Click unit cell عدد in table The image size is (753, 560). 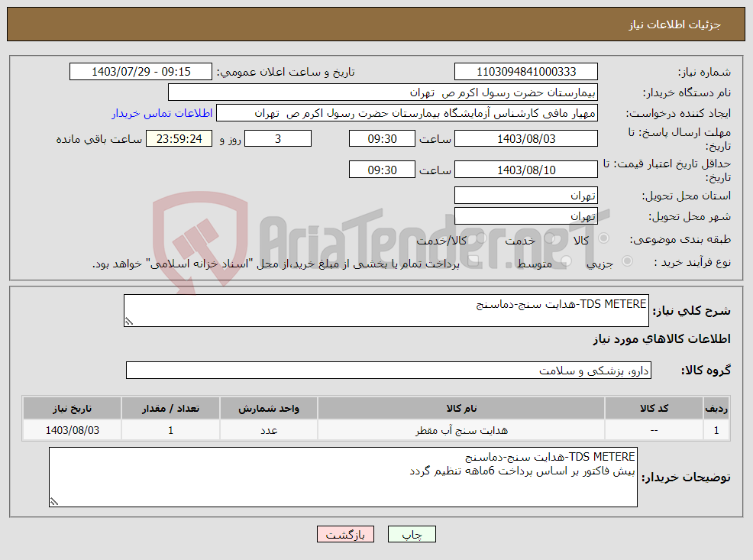pyautogui.click(x=269, y=430)
